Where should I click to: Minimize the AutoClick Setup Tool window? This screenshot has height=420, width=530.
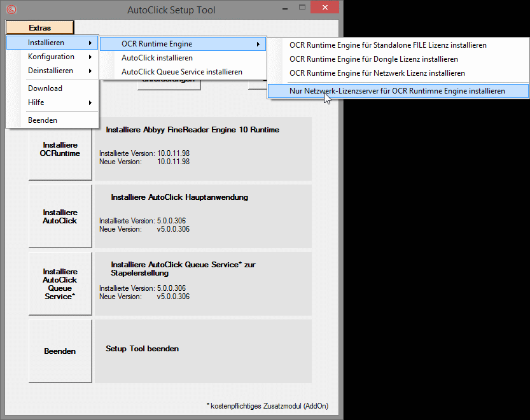pos(285,8)
